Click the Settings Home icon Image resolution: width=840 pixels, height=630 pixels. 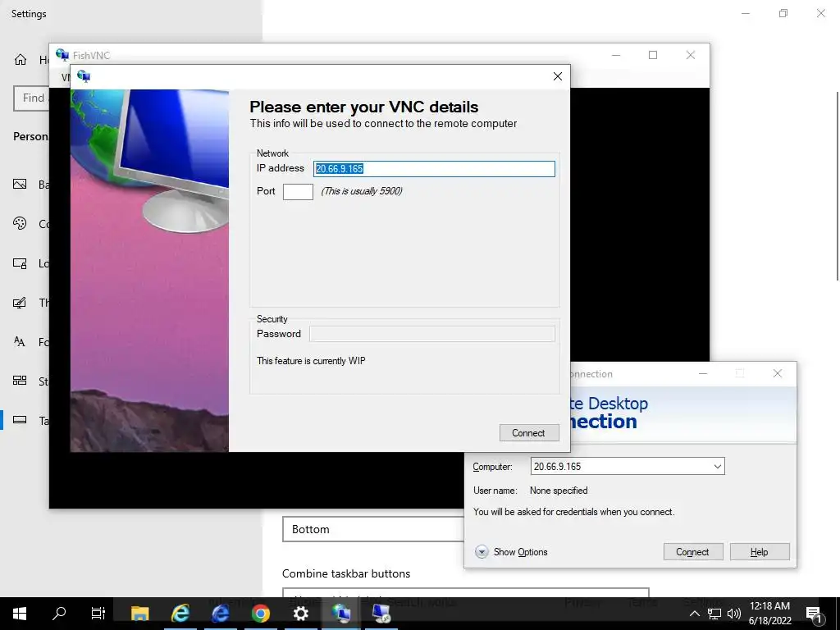click(21, 59)
